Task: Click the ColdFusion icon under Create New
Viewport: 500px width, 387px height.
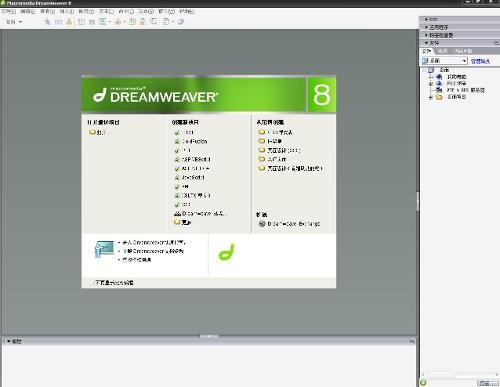Action: (x=177, y=142)
